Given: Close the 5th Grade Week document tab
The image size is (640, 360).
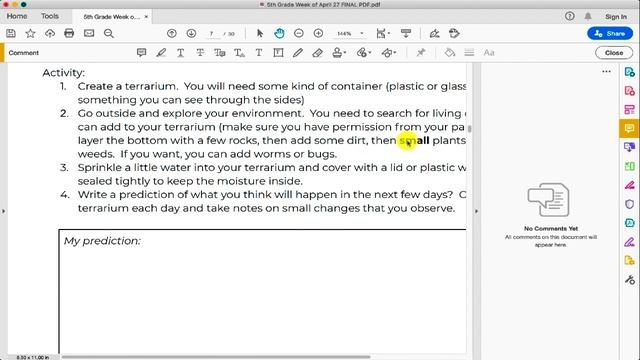Looking at the screenshot, I should pos(146,17).
